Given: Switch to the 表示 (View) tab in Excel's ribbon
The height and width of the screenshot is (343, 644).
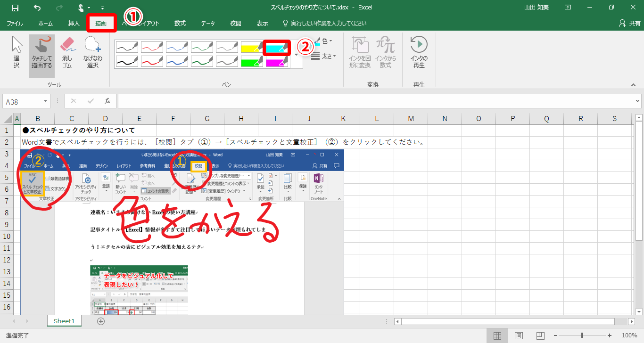Looking at the screenshot, I should (x=263, y=23).
